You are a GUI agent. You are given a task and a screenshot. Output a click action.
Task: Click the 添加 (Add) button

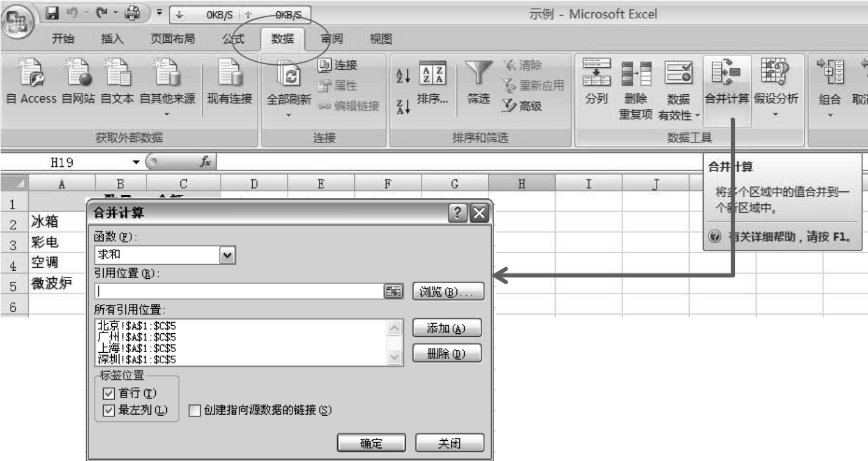[448, 328]
